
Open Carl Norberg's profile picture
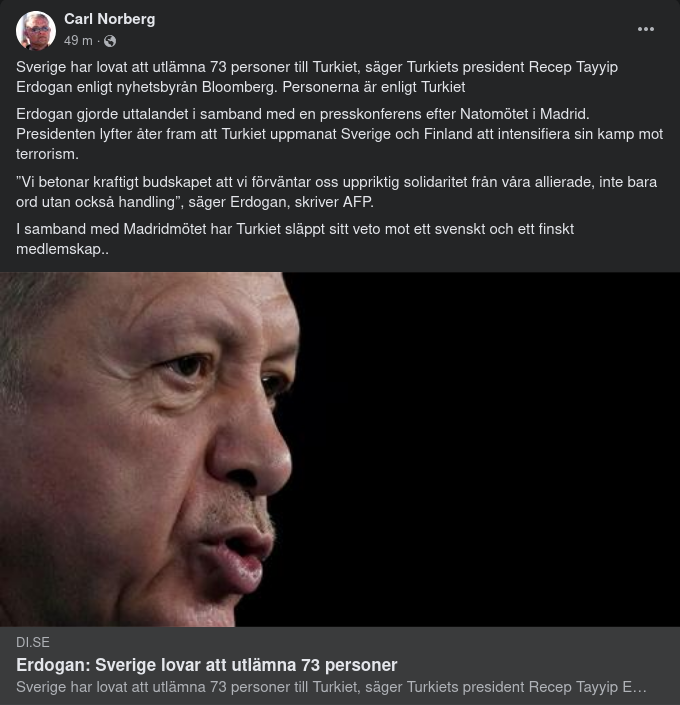click(36, 30)
